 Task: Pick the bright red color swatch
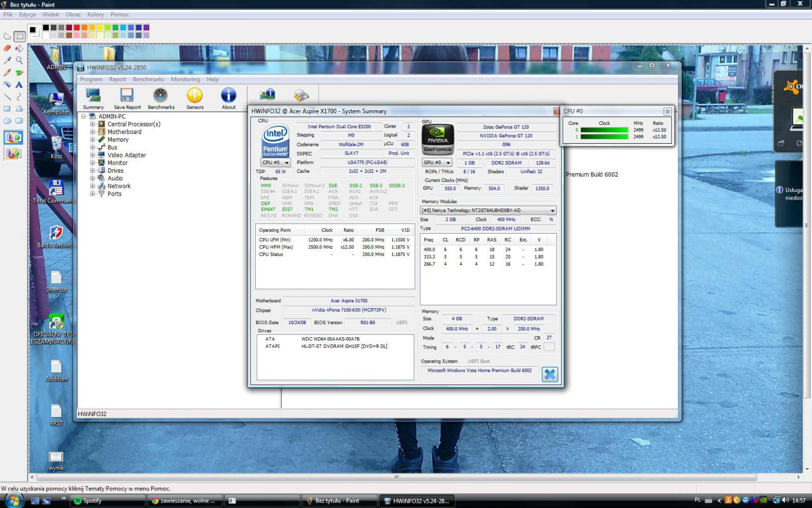(x=77, y=27)
